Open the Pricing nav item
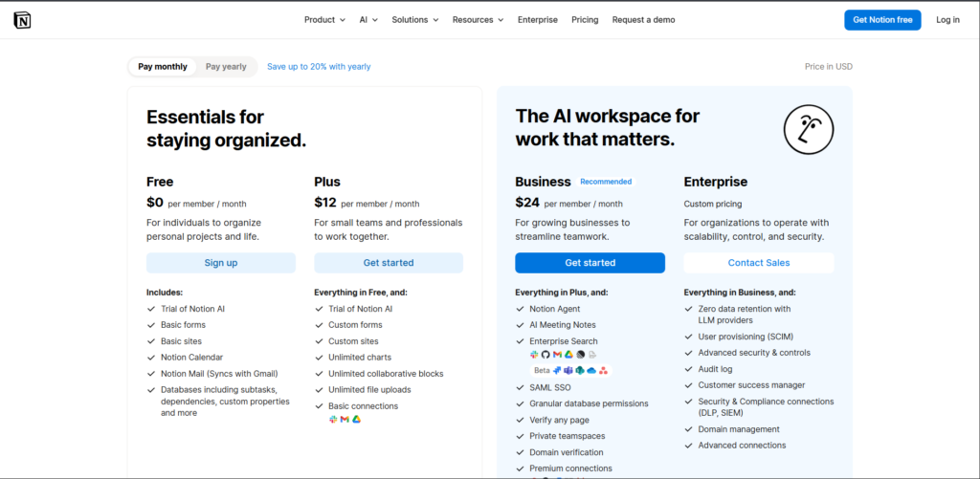 point(585,20)
